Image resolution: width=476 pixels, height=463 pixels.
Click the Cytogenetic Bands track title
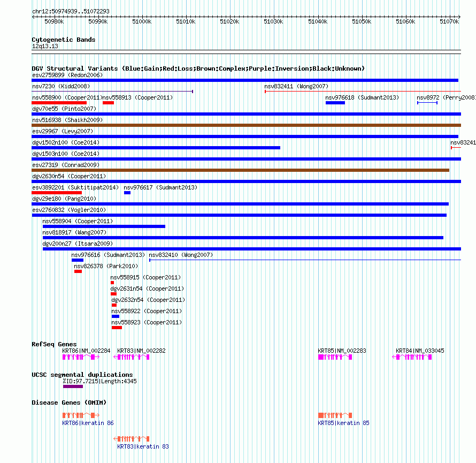[64, 40]
